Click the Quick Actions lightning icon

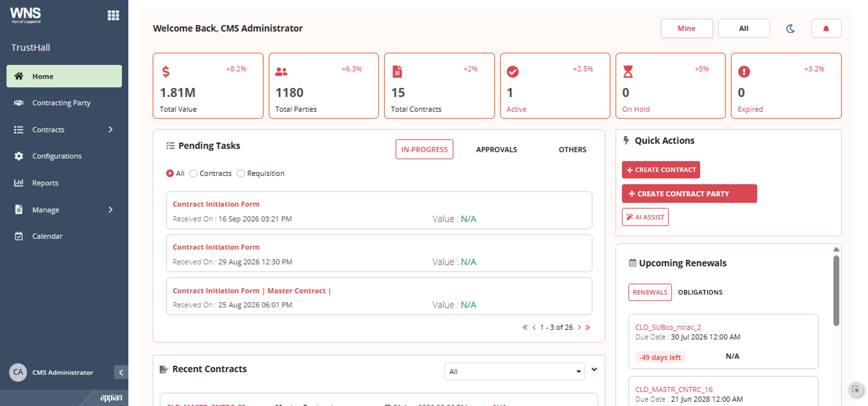point(626,140)
